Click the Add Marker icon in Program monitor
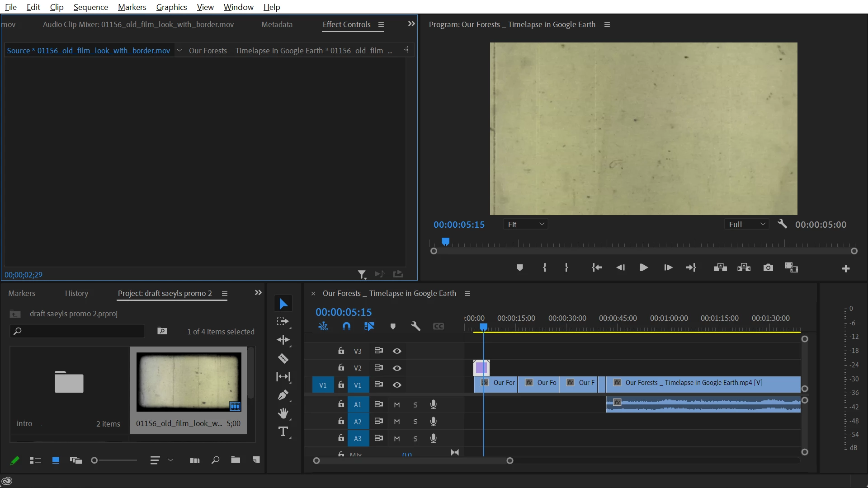Image resolution: width=868 pixels, height=488 pixels. (x=520, y=268)
